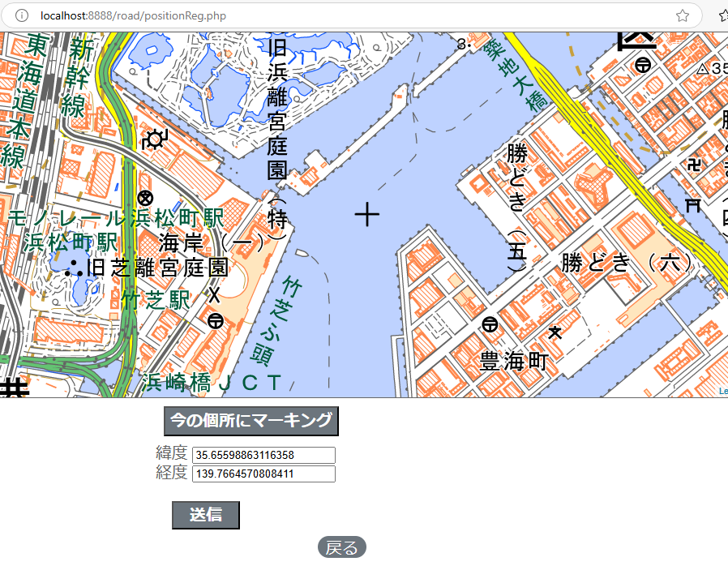The height and width of the screenshot is (583, 728).
Task: Click the shrine torii symbol on map
Action: pyautogui.click(x=692, y=204)
